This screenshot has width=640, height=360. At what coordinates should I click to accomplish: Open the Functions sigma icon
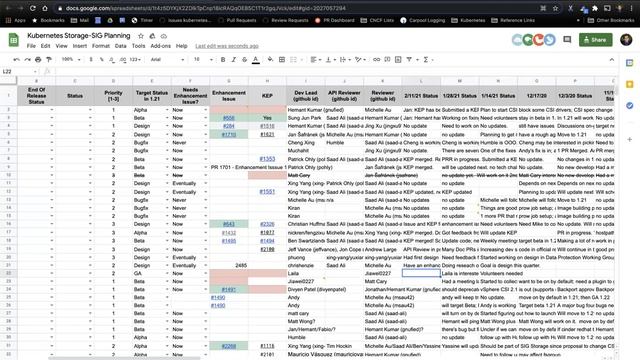426,60
